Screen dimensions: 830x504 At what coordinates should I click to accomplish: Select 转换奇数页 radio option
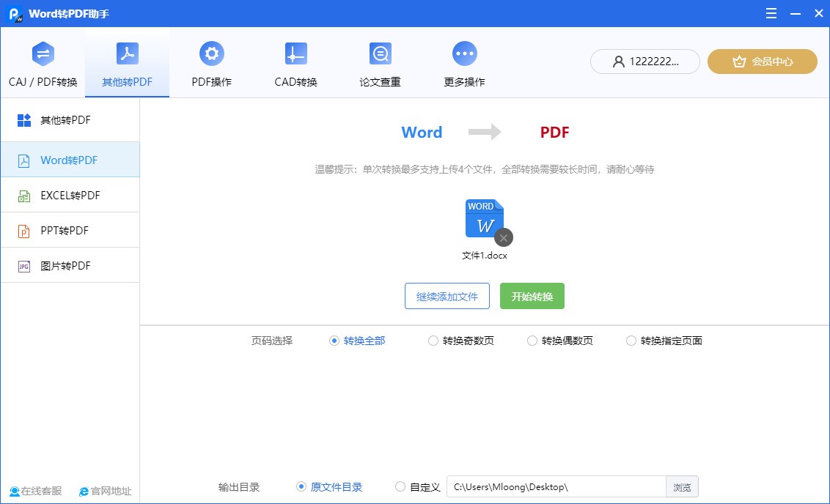(x=460, y=341)
